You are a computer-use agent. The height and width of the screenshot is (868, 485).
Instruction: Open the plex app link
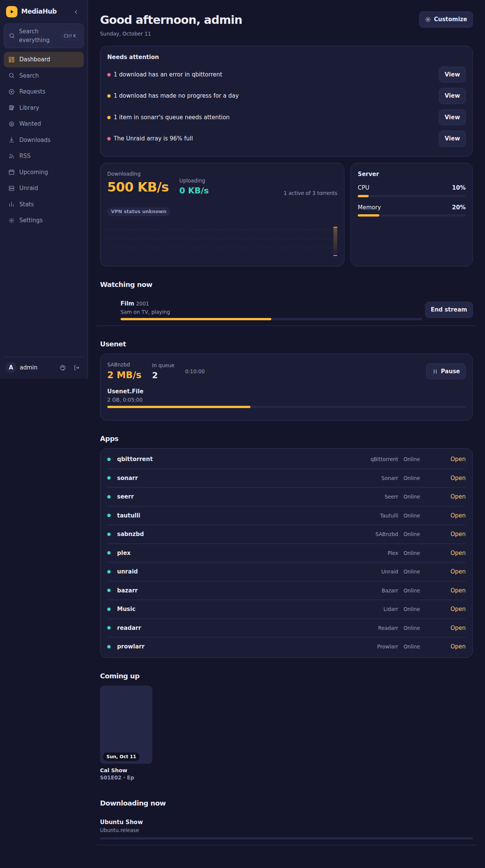pos(458,553)
